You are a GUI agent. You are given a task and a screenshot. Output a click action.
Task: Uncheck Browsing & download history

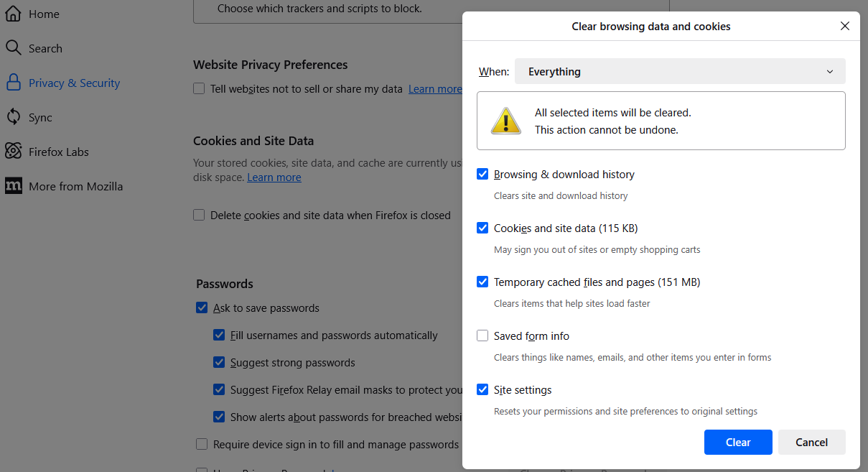[x=482, y=174]
